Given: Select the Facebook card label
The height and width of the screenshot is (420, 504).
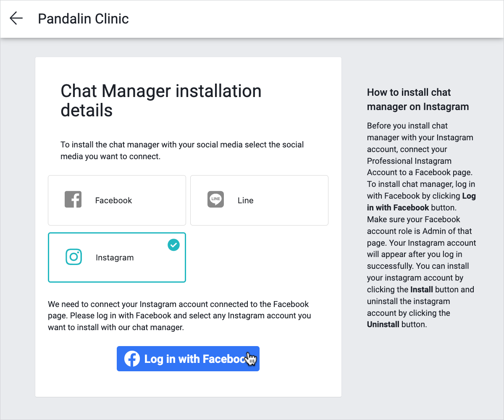Looking at the screenshot, I should 113,200.
